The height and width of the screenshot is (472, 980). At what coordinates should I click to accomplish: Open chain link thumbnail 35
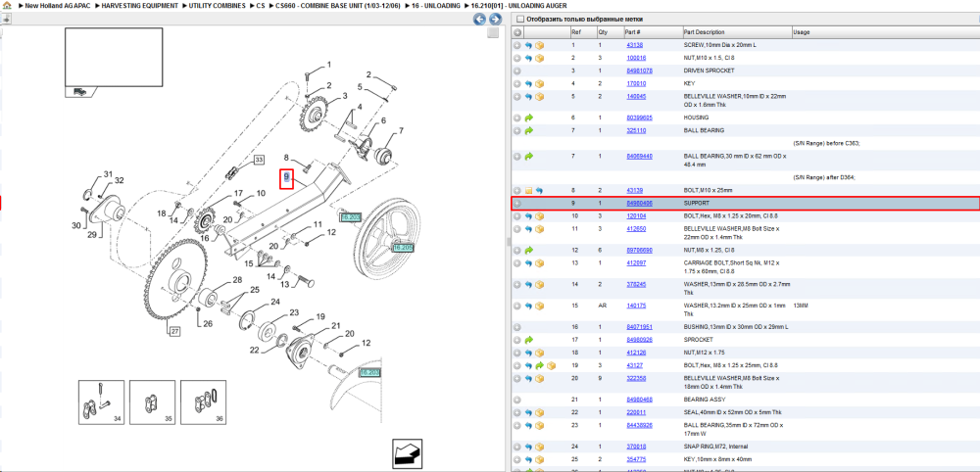tap(153, 402)
